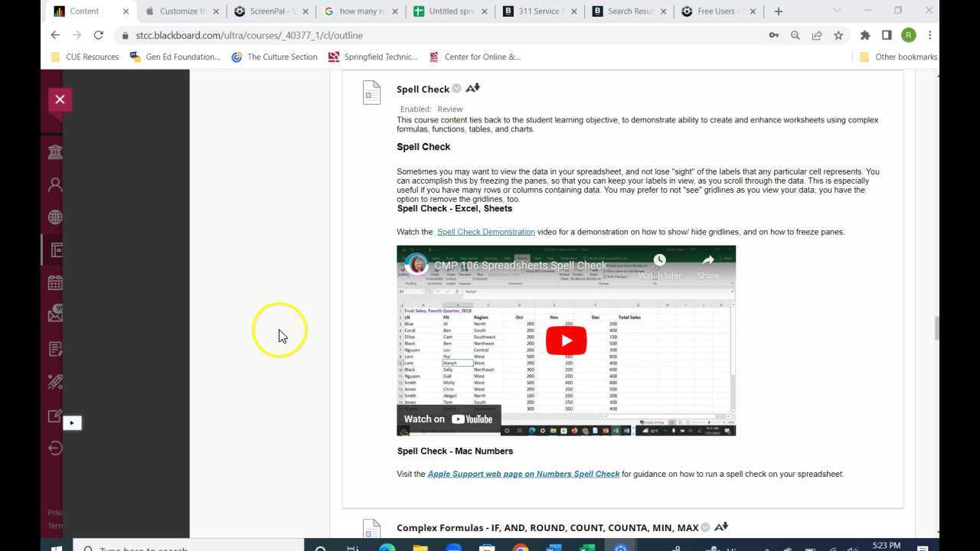980x551 pixels.
Task: Switch to the Untitled spreadsheet tab
Action: pyautogui.click(x=450, y=11)
